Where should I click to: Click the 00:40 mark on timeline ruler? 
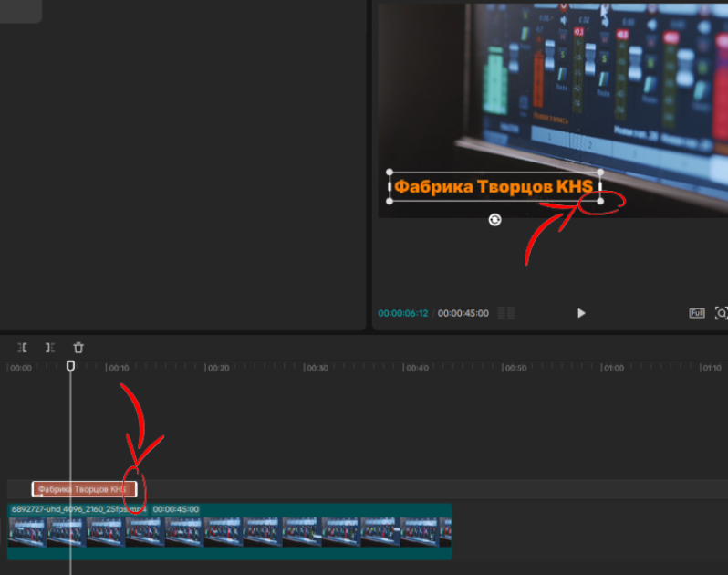click(x=417, y=369)
